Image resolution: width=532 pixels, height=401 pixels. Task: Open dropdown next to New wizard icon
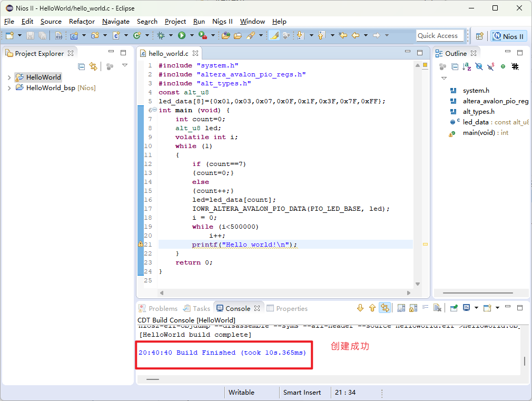(19, 35)
